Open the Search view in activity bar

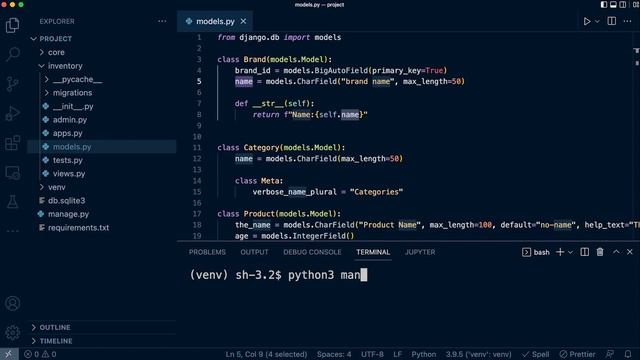coord(12,54)
